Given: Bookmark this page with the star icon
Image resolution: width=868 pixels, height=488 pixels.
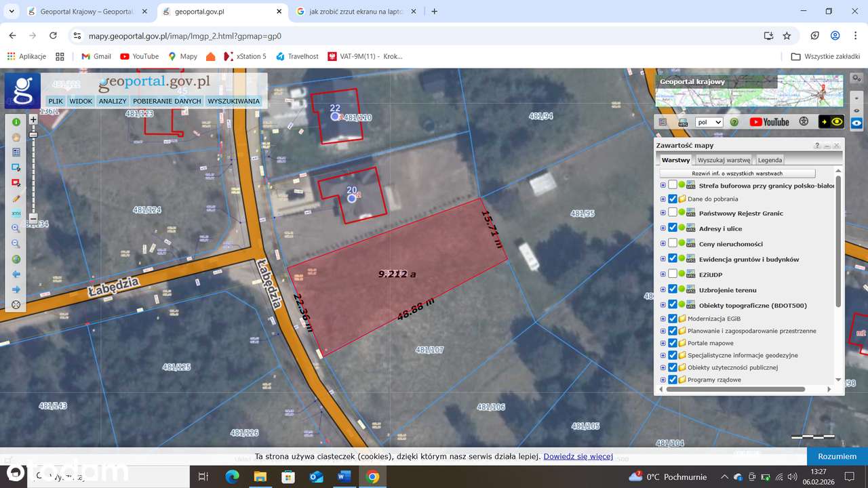Looking at the screenshot, I should pos(787,36).
